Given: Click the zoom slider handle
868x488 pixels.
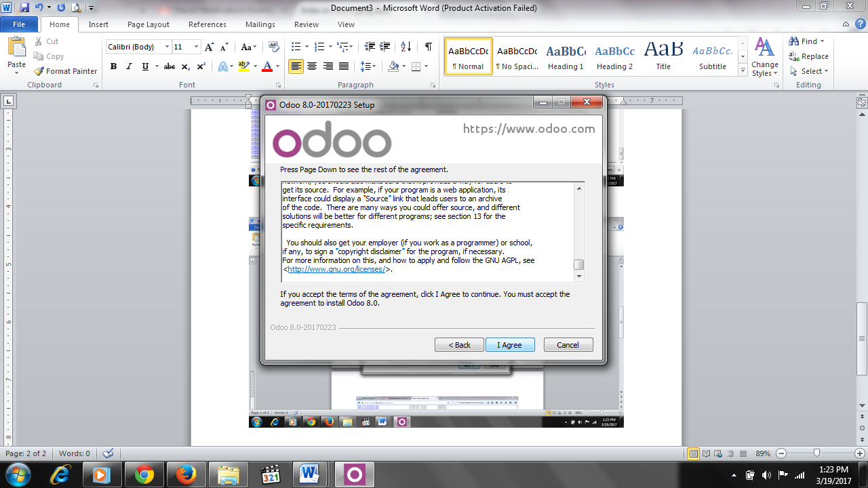Looking at the screenshot, I should [x=816, y=453].
